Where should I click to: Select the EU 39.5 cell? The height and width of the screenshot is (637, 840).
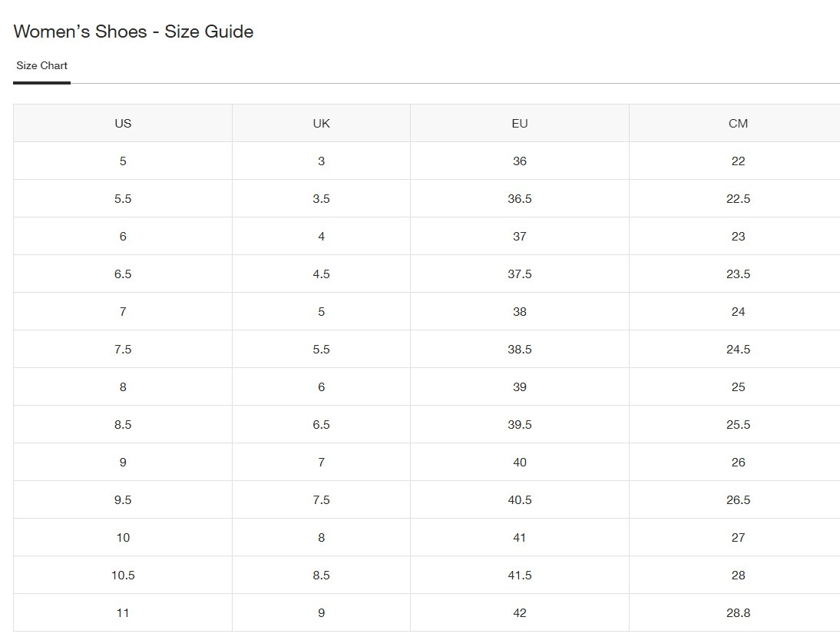coord(520,425)
